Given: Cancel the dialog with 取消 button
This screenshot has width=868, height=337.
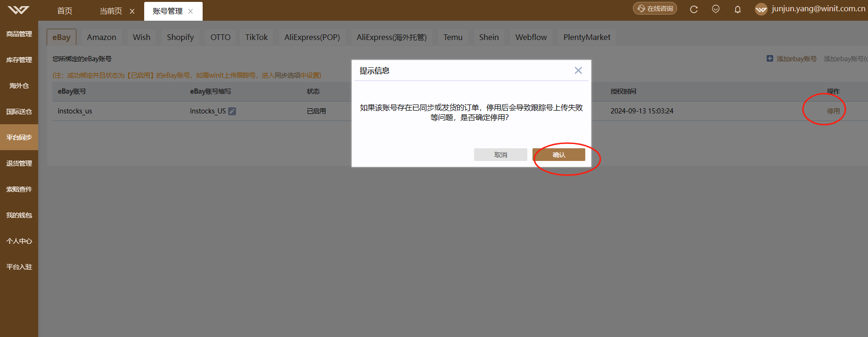Looking at the screenshot, I should (x=500, y=155).
